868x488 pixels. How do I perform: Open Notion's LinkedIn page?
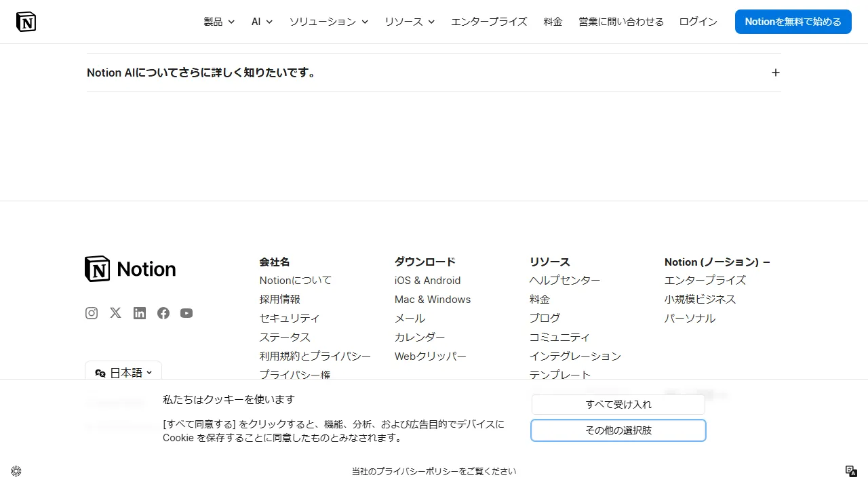[139, 313]
